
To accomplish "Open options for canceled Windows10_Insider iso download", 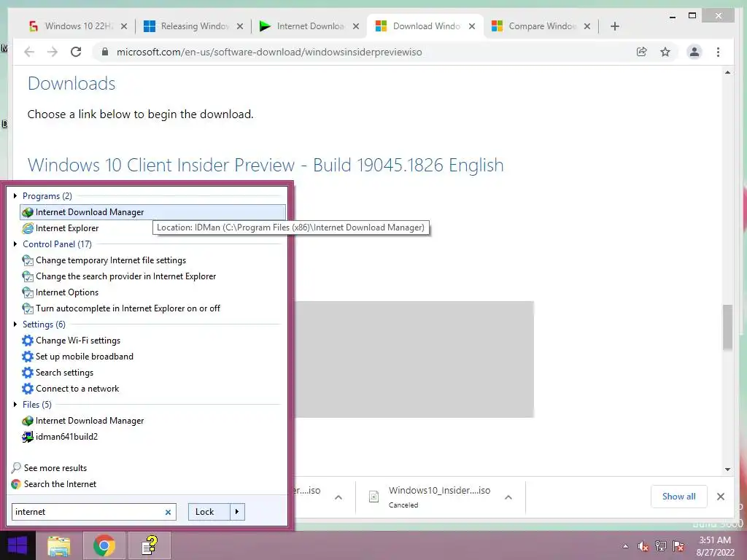I will point(508,497).
